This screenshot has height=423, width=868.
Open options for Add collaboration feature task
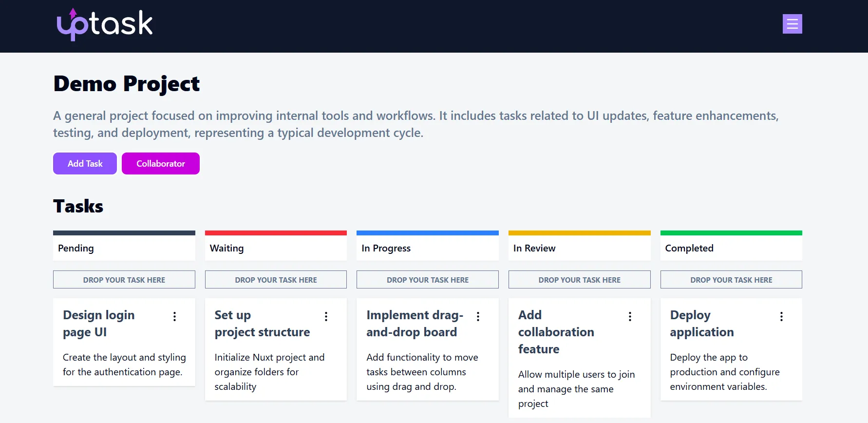tap(630, 316)
